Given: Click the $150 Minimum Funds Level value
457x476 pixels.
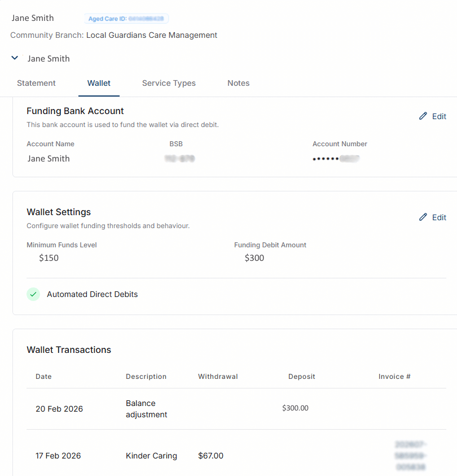Looking at the screenshot, I should (49, 258).
